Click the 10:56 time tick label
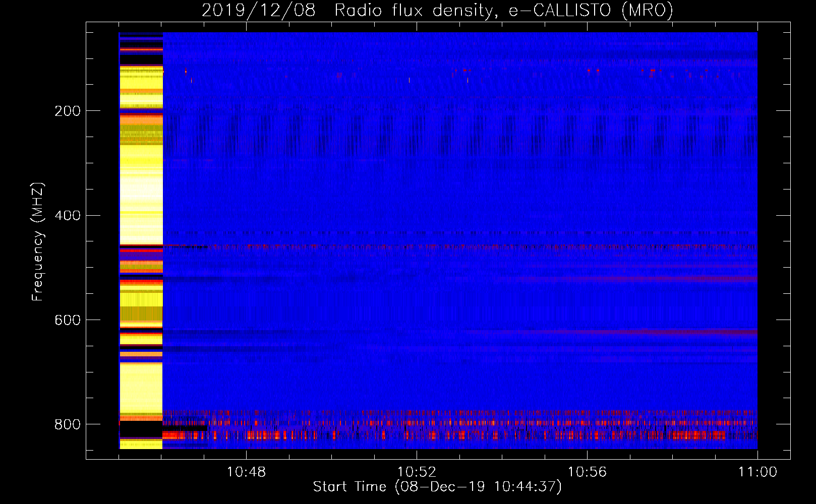 pos(587,472)
